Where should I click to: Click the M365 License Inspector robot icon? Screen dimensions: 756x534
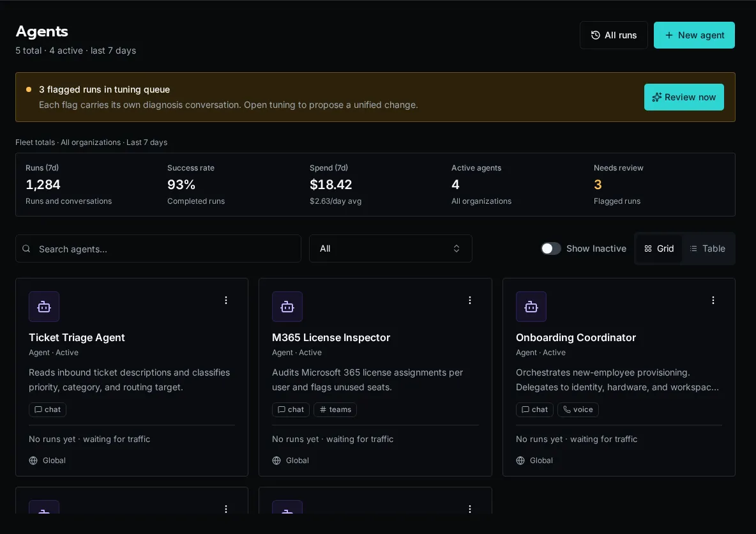(x=287, y=307)
